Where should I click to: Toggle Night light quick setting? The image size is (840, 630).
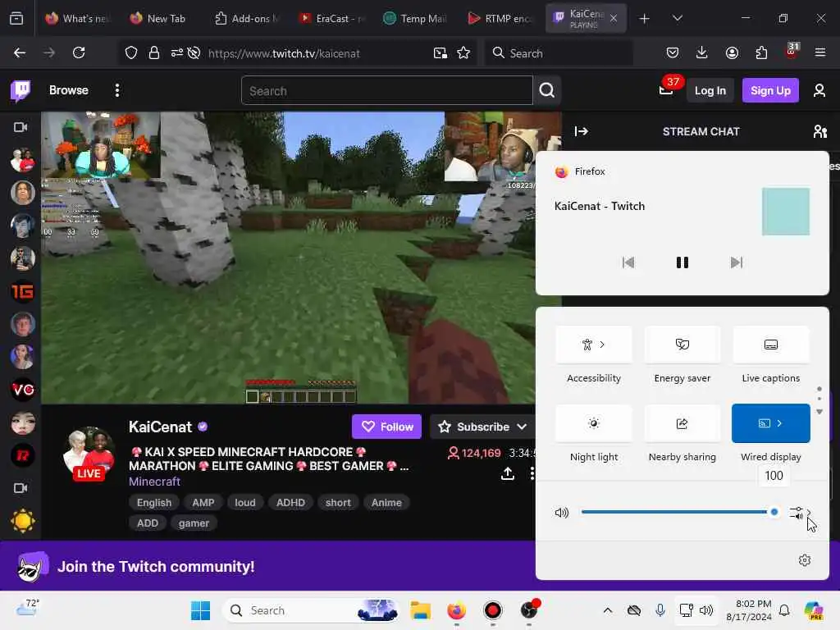pyautogui.click(x=594, y=423)
